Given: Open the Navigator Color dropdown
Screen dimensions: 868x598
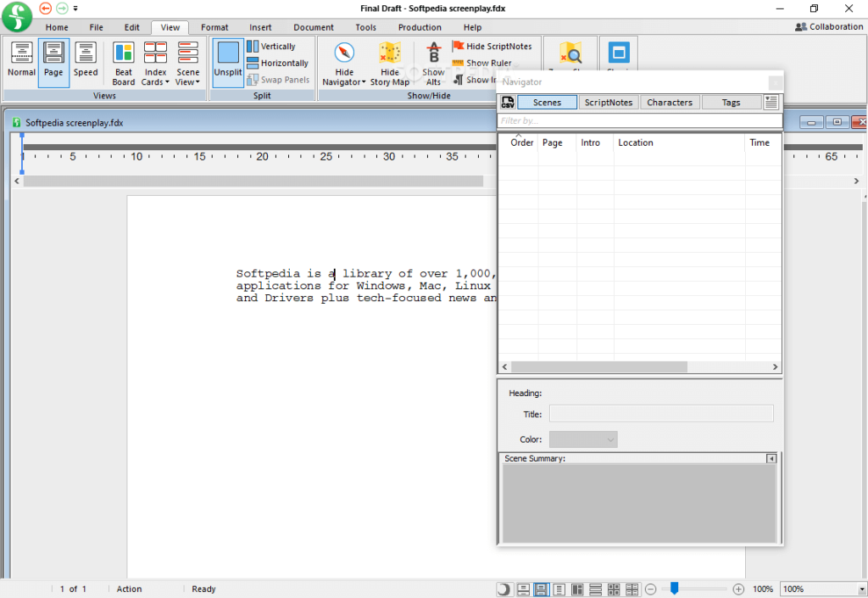Looking at the screenshot, I should 583,439.
